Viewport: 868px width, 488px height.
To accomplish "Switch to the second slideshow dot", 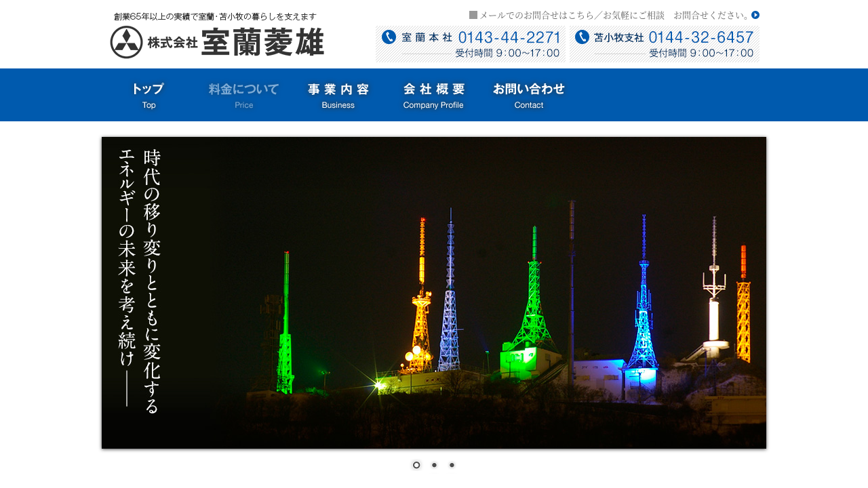I will coord(434,465).
